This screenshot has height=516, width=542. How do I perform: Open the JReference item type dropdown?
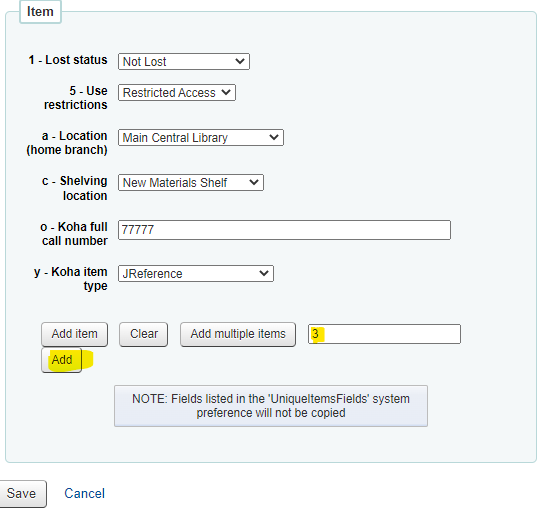196,274
